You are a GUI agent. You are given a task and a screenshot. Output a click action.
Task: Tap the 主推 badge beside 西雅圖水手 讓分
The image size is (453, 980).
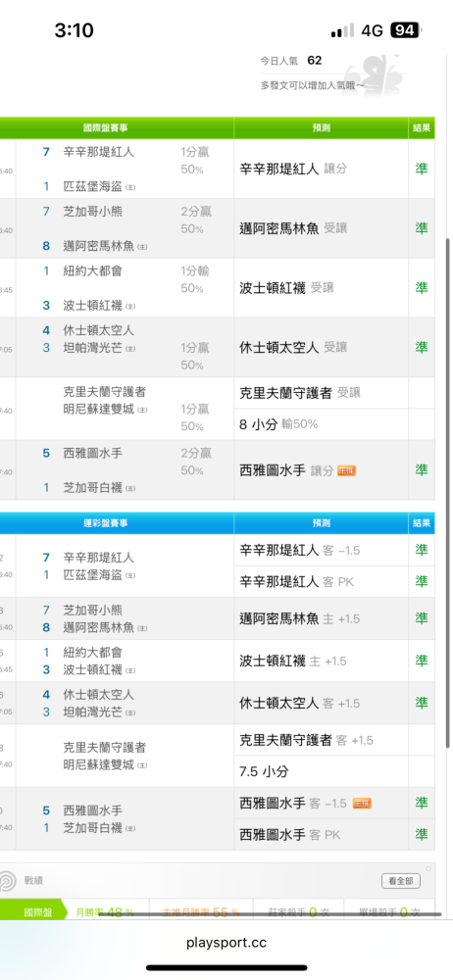coord(347,470)
